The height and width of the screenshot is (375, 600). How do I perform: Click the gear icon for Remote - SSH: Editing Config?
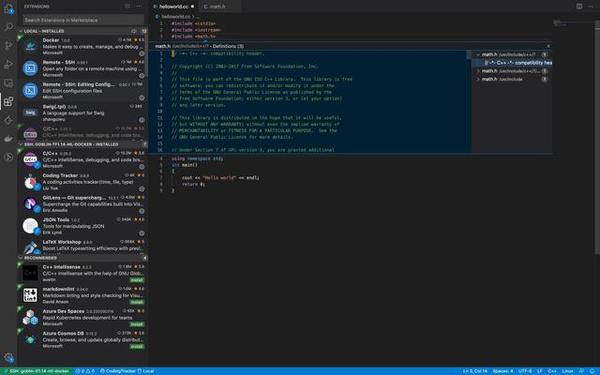click(x=142, y=98)
